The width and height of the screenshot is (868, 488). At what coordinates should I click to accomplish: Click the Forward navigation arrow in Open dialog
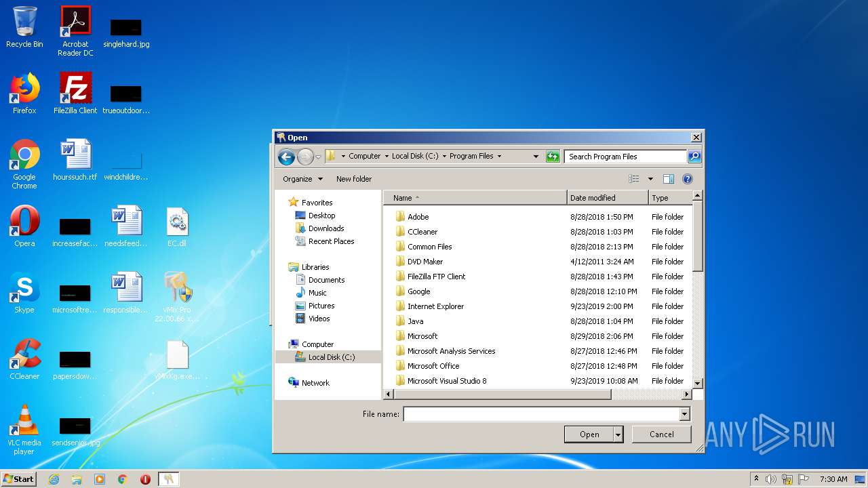coord(305,157)
